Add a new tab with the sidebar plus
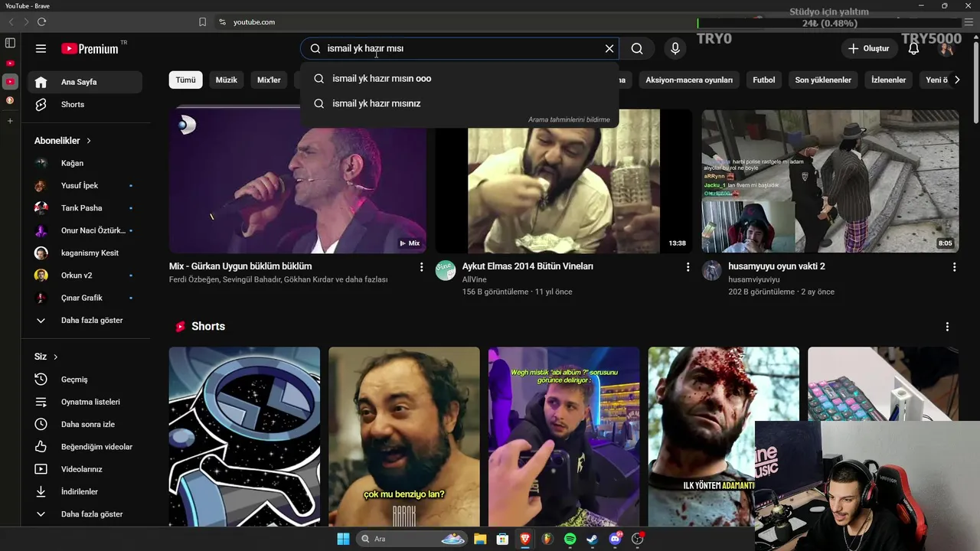 (x=10, y=121)
